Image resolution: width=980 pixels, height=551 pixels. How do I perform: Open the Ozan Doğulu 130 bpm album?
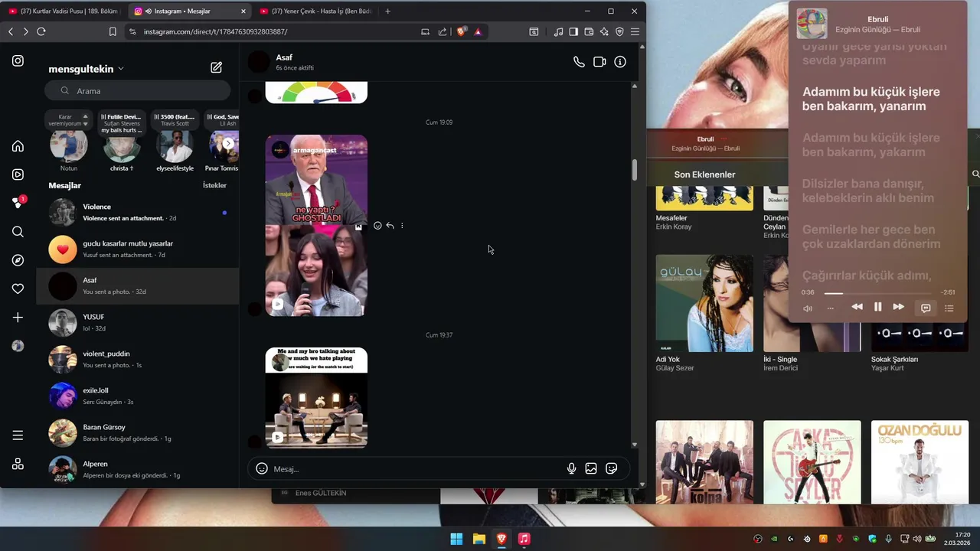[920, 461]
